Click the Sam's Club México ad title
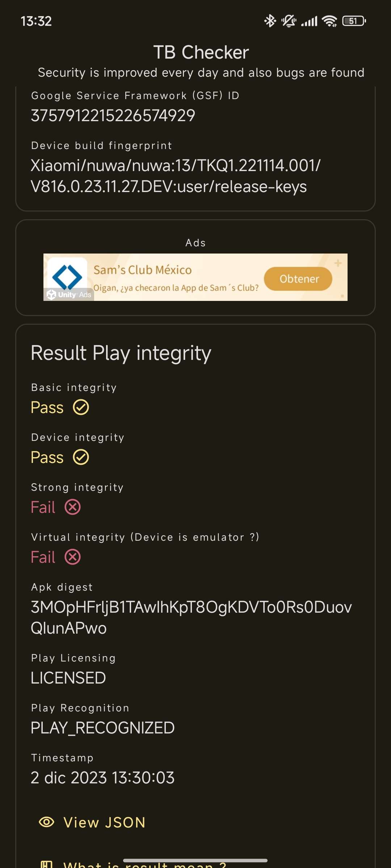This screenshot has height=868, width=391. (143, 270)
